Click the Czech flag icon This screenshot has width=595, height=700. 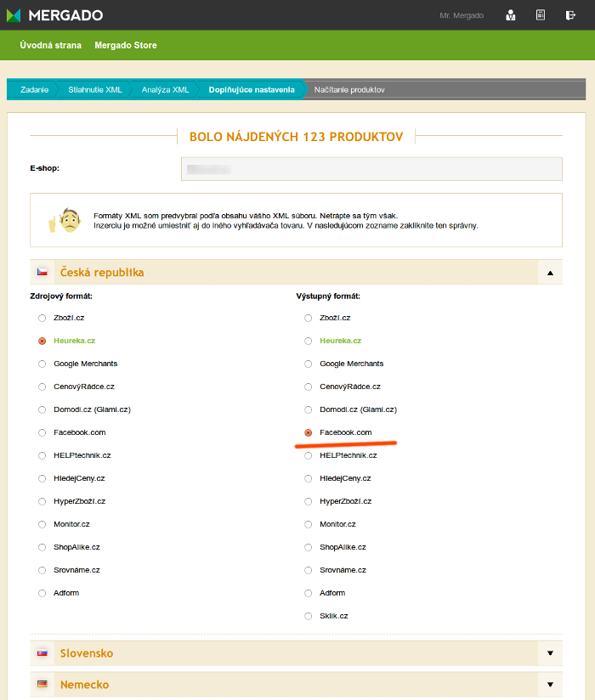tap(42, 272)
